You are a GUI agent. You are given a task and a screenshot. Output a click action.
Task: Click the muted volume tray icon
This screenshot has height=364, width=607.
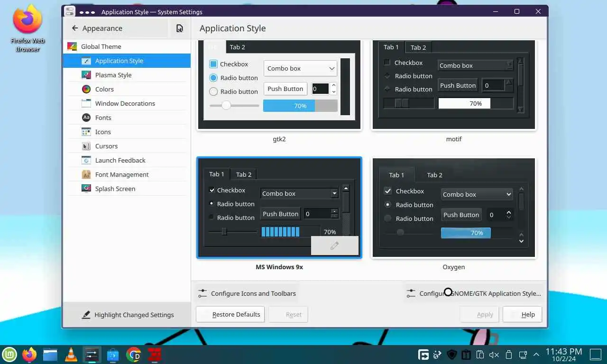[494, 355]
